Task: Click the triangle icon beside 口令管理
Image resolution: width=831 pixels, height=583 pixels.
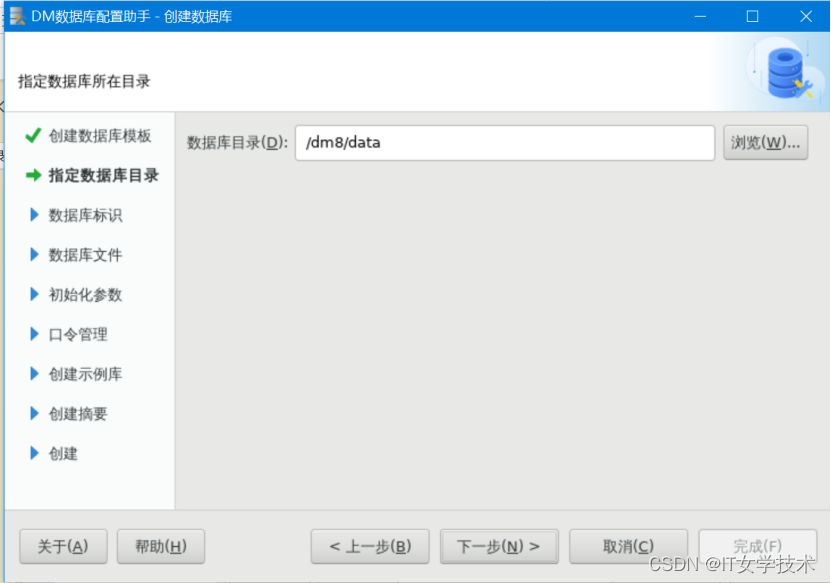Action: (x=33, y=334)
